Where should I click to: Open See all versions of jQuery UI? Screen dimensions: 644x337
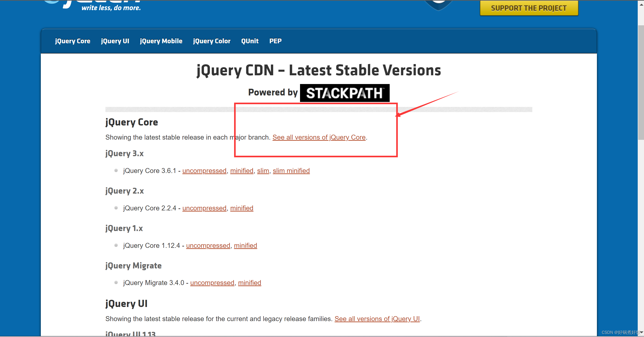coord(377,319)
